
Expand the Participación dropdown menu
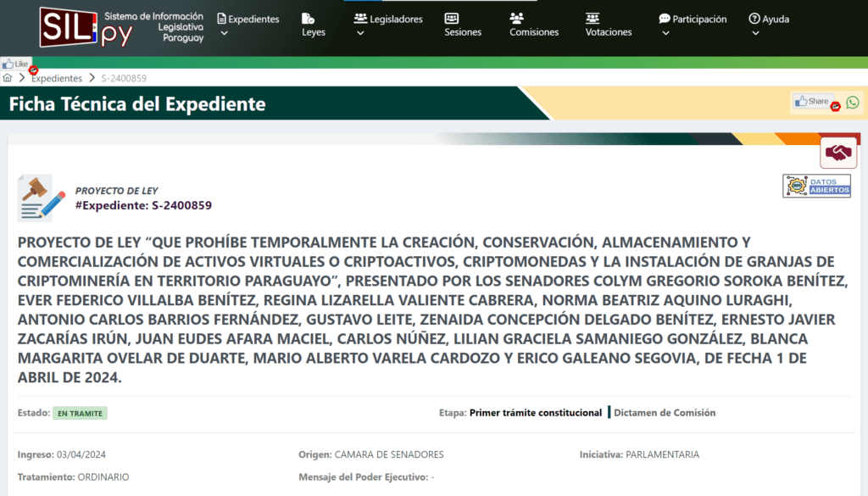(x=693, y=25)
